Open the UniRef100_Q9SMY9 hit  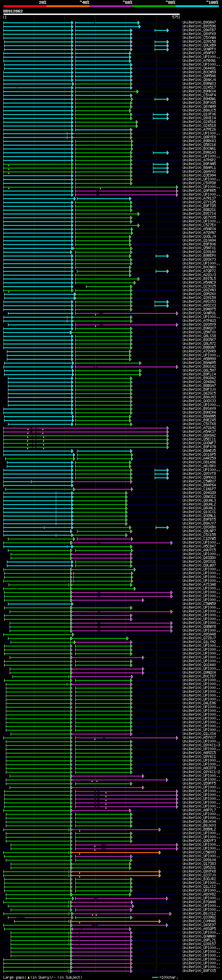[x=199, y=324]
